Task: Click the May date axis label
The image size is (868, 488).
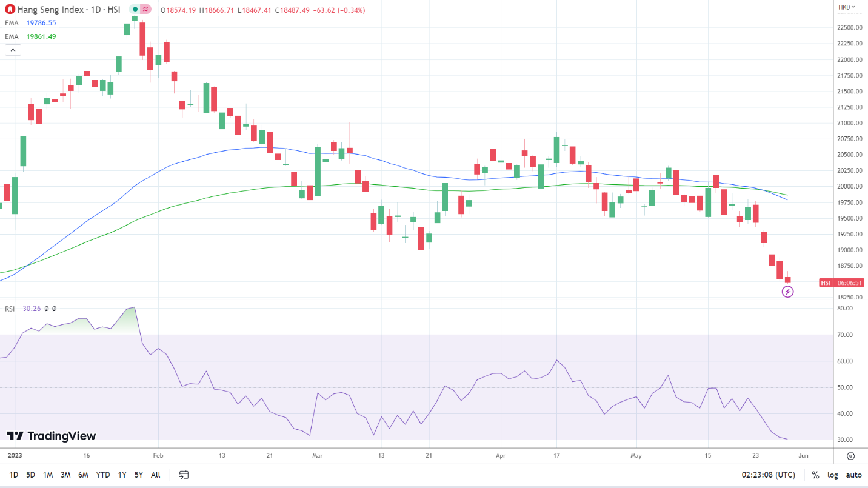Action: pos(636,455)
